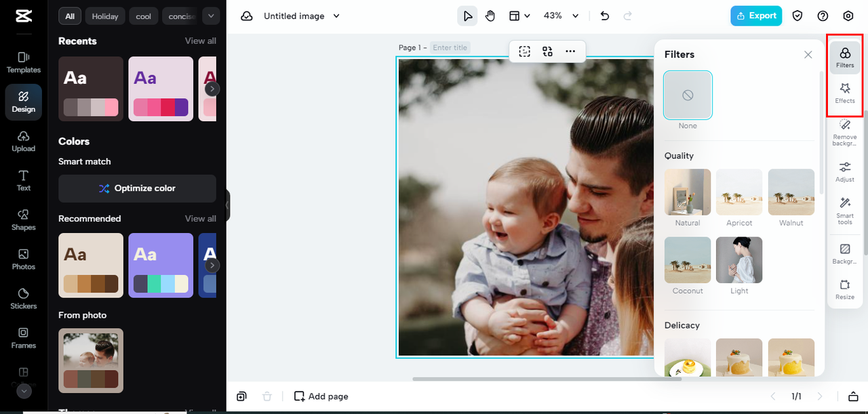Apply the Walnut filter
Screen dimensions: 868x414
791,192
